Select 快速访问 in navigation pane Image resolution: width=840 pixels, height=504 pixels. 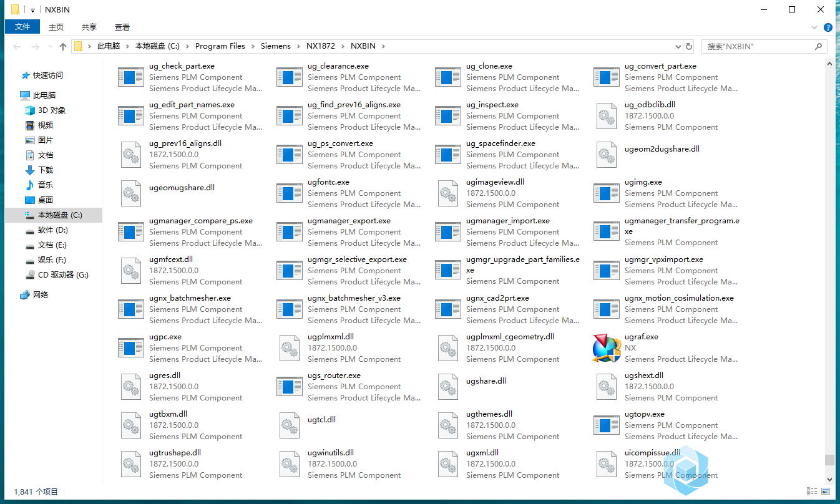coord(48,75)
